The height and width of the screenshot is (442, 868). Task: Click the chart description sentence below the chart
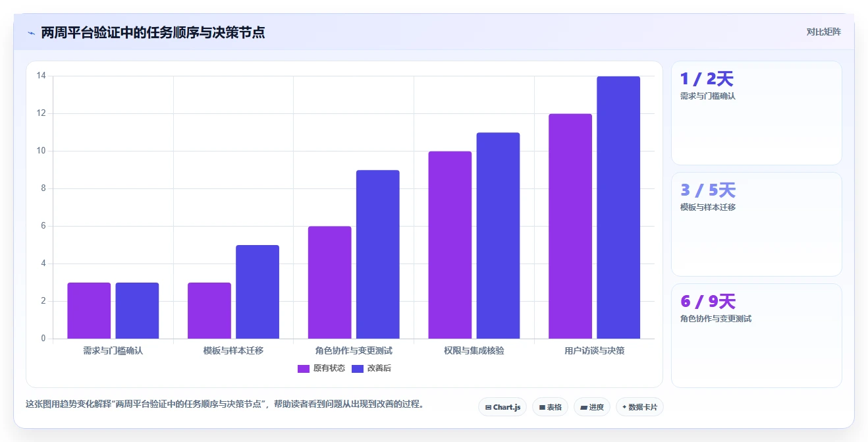tap(225, 404)
